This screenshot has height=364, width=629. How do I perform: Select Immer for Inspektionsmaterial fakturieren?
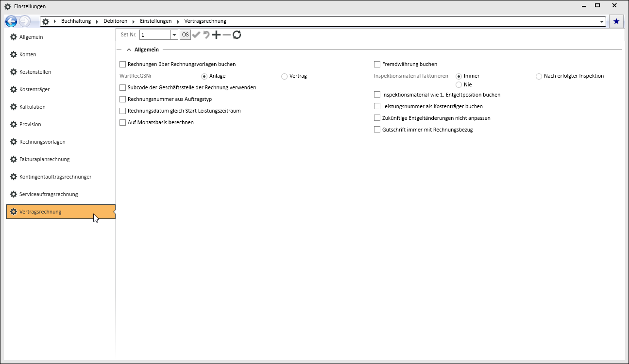click(459, 76)
